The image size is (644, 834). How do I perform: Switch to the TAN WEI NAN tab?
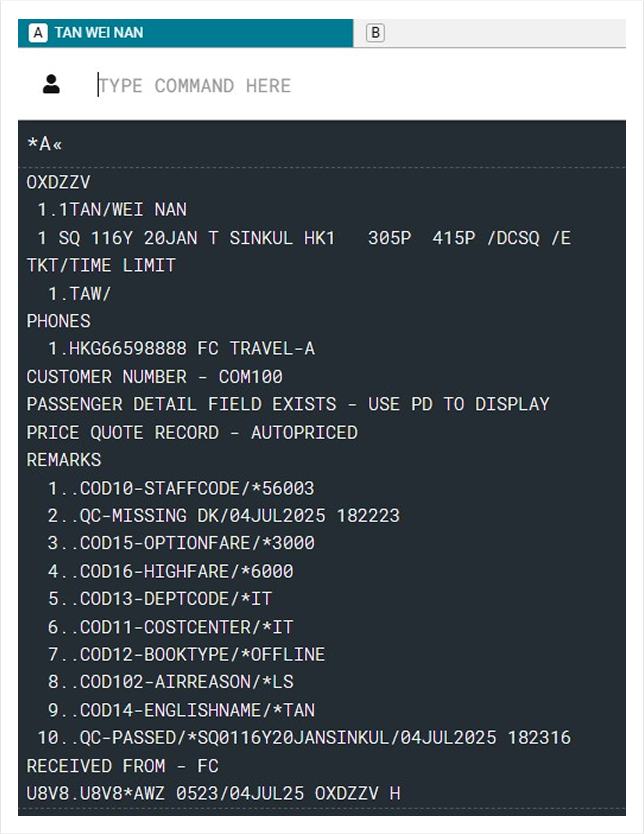point(186,33)
